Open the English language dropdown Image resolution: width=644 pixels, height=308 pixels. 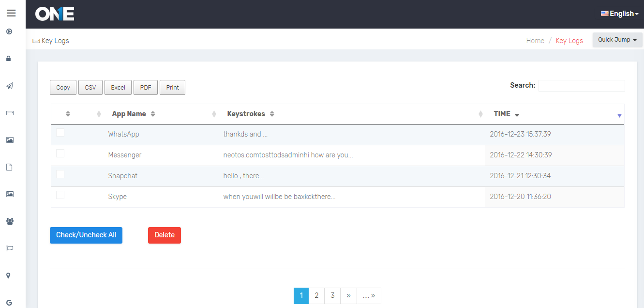click(619, 14)
